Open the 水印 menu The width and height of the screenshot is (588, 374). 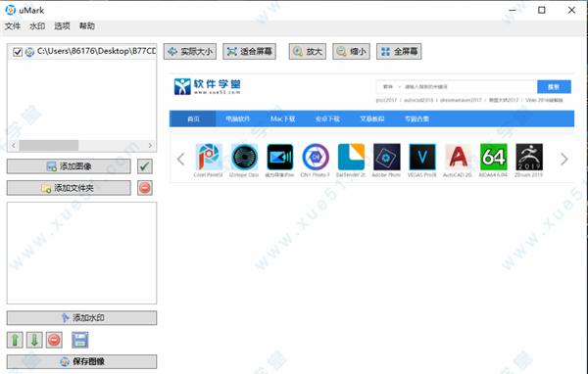pos(37,25)
